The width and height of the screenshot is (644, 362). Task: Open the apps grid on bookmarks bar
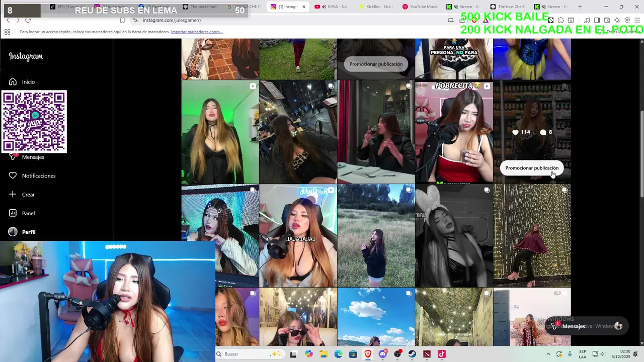click(x=7, y=32)
